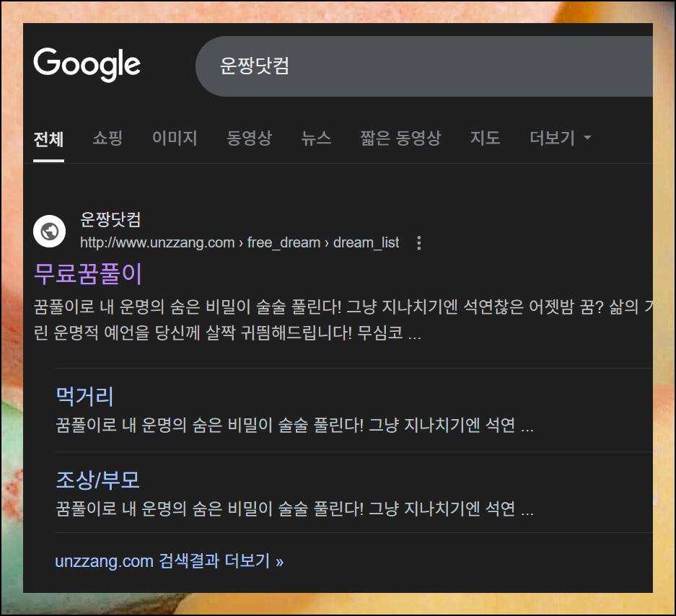Expand the 더보기 dropdown
676x616 pixels.
(560, 138)
